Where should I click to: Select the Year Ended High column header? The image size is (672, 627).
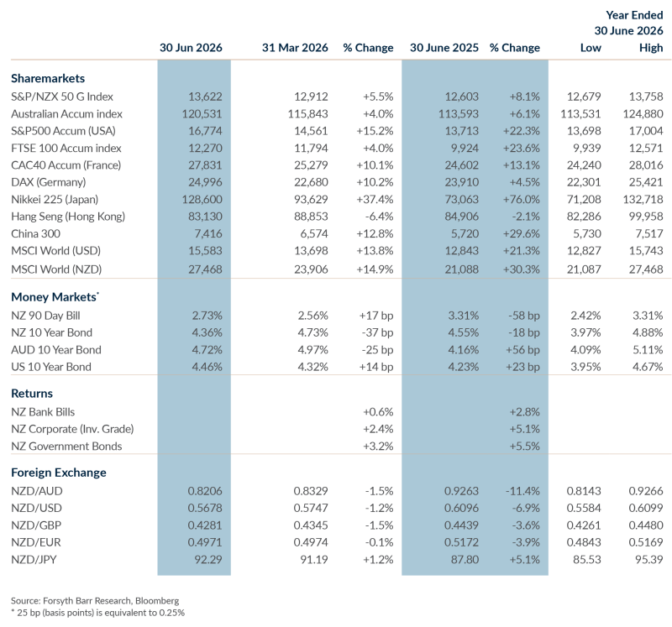tap(651, 48)
